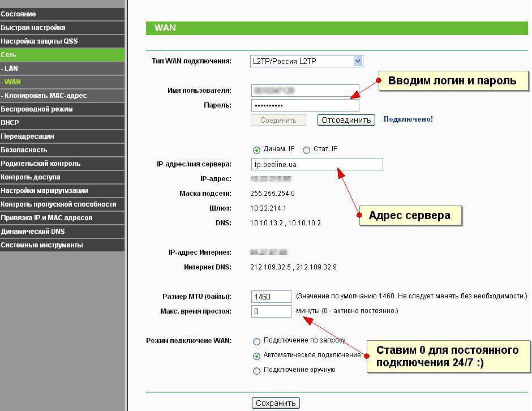The image size is (532, 411).
Task: Click the server address field tp.beeline.ua
Action: (316, 164)
